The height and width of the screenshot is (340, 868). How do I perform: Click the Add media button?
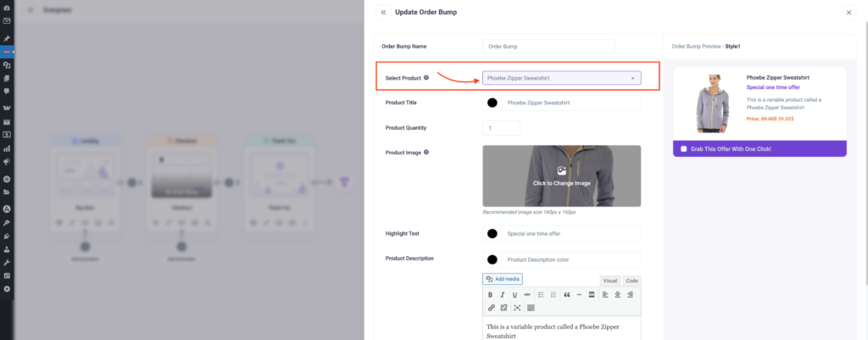pos(503,278)
